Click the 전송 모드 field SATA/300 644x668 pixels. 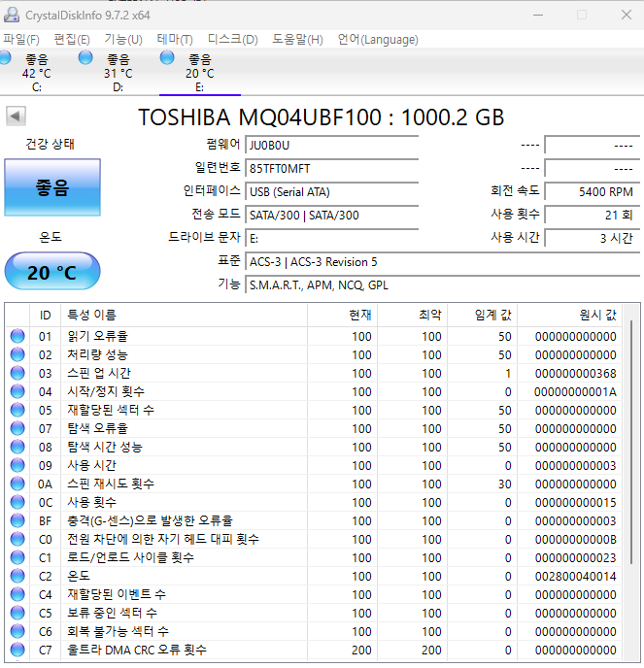pyautogui.click(x=332, y=216)
